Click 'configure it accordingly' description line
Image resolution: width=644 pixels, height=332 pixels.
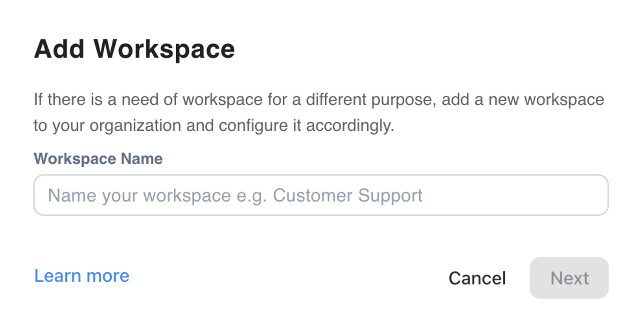pyautogui.click(x=306, y=125)
